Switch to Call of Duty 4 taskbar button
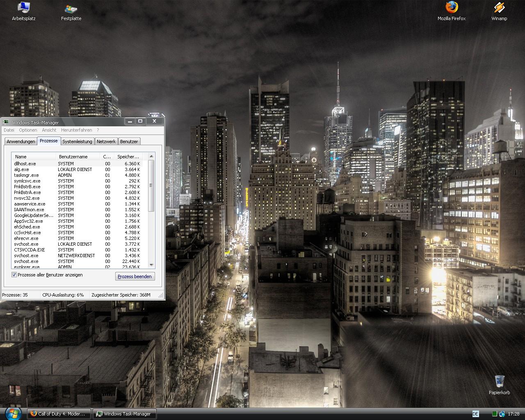Image resolution: width=525 pixels, height=420 pixels. click(x=59, y=414)
